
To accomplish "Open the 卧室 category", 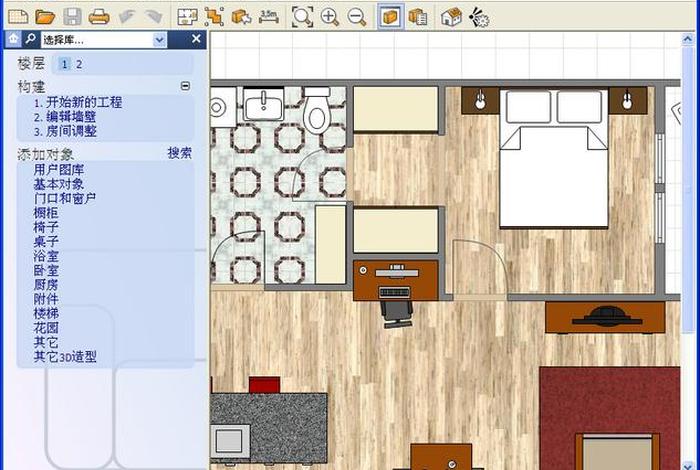I will coord(46,270).
